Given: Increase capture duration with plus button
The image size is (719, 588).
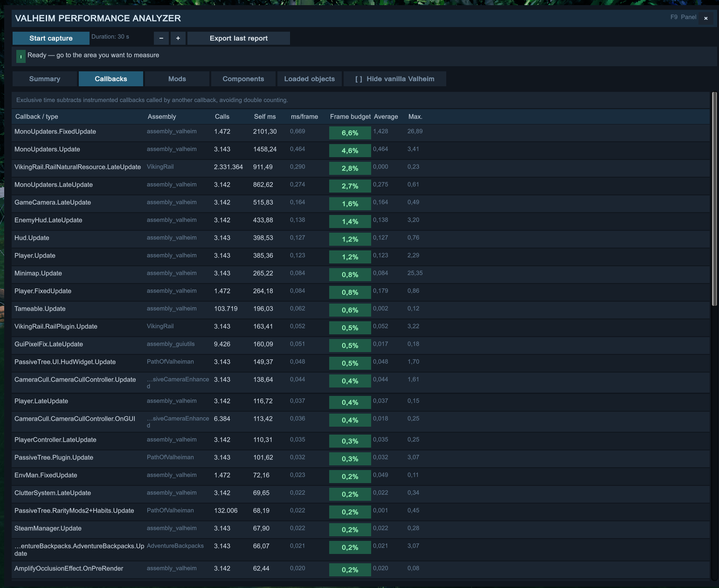Looking at the screenshot, I should click(178, 38).
